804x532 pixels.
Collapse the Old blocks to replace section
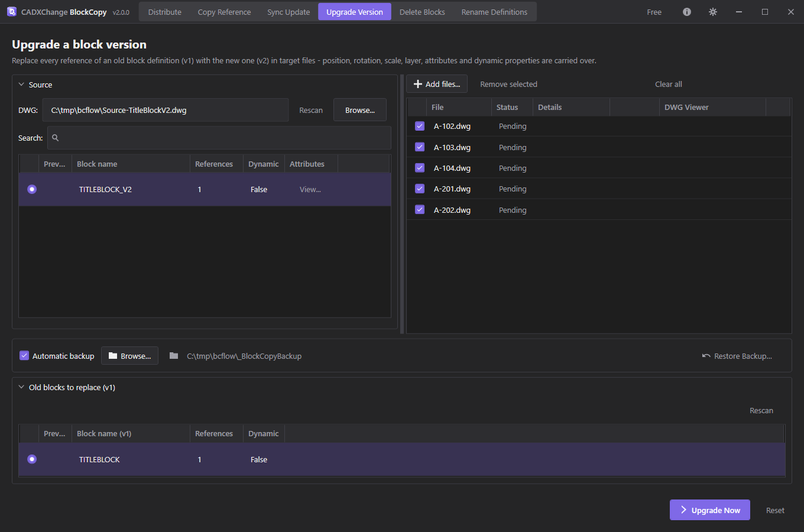21,387
